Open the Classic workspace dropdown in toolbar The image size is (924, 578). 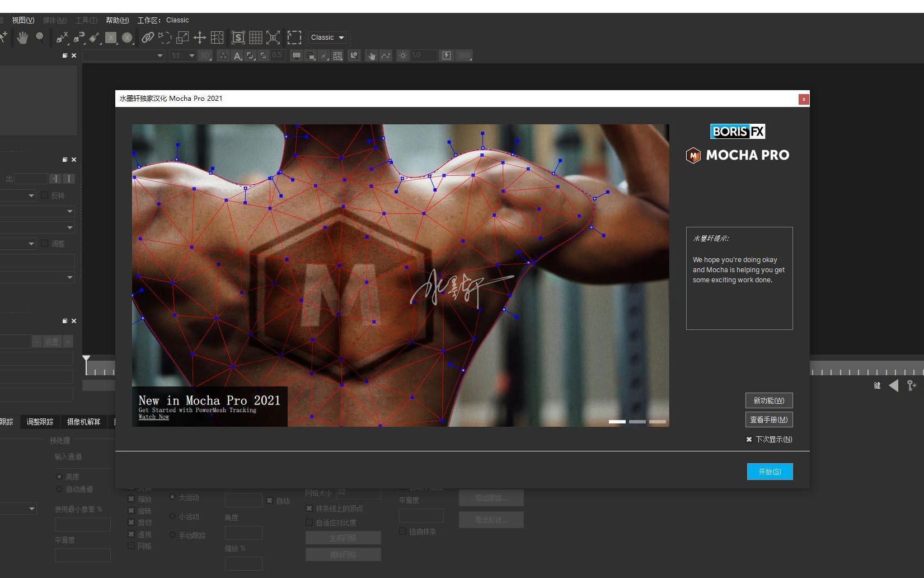coord(327,37)
